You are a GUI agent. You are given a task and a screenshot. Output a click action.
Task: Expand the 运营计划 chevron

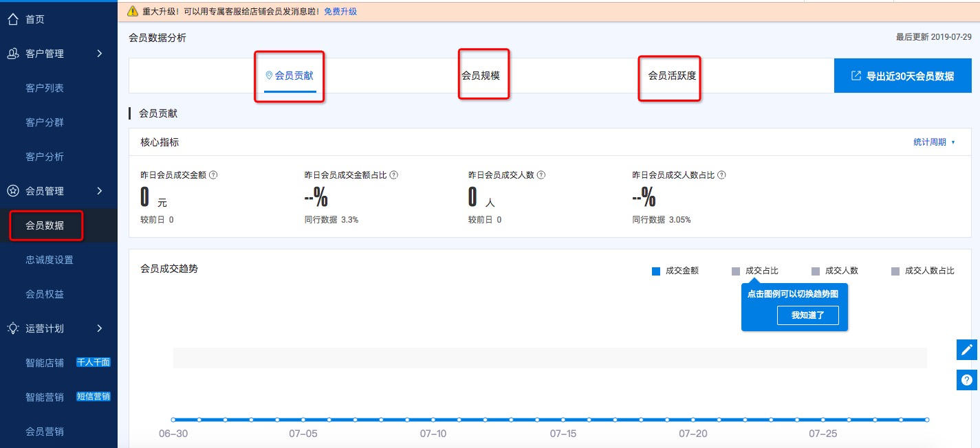click(100, 328)
